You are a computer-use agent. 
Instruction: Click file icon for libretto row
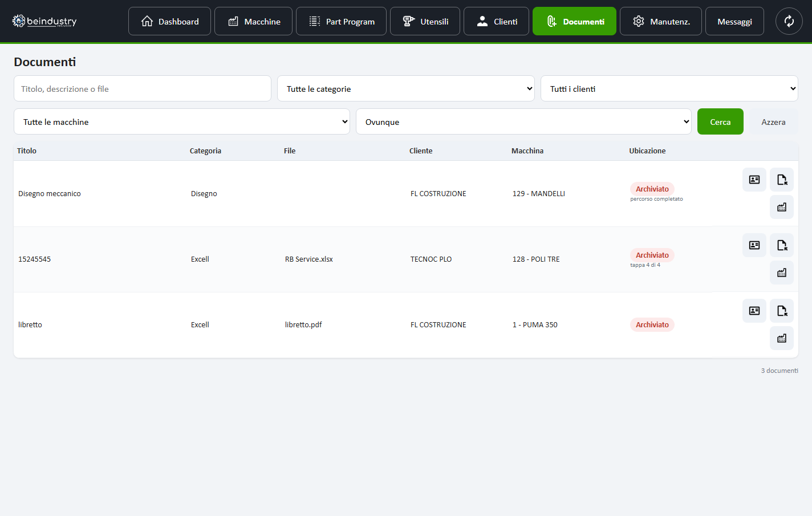click(782, 311)
